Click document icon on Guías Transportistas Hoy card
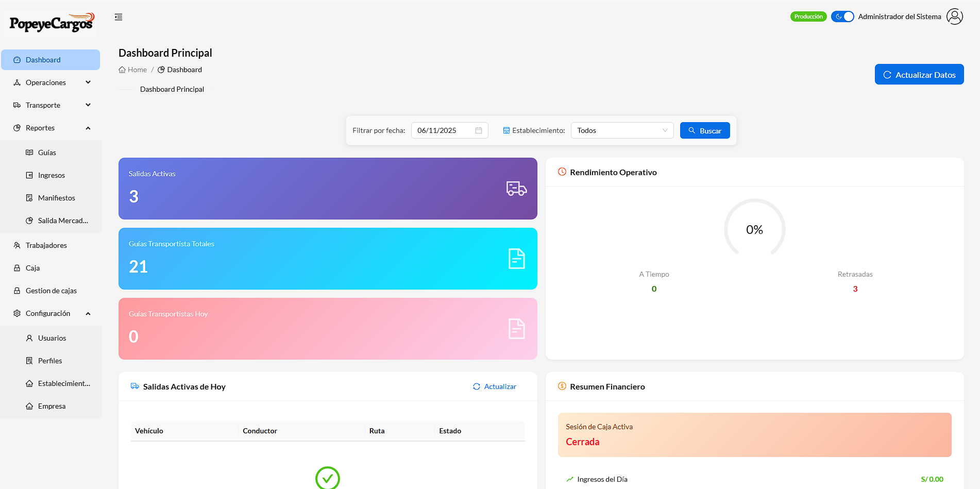This screenshot has width=980, height=489. (516, 329)
